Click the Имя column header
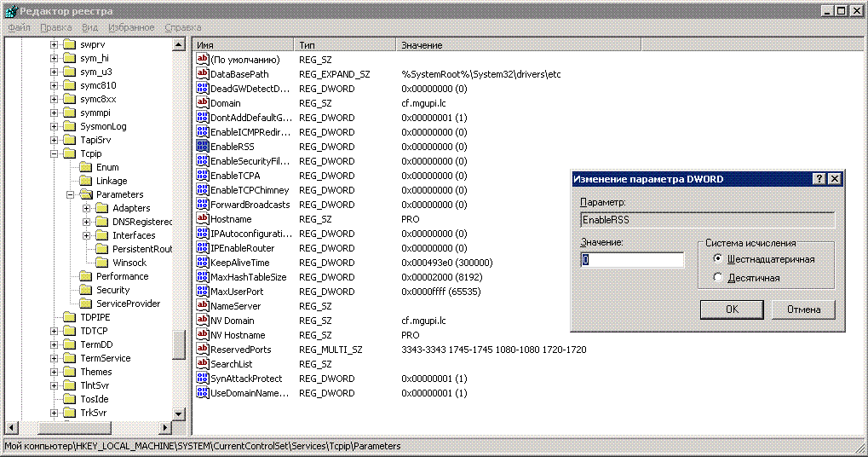This screenshot has width=868, height=457. point(243,45)
